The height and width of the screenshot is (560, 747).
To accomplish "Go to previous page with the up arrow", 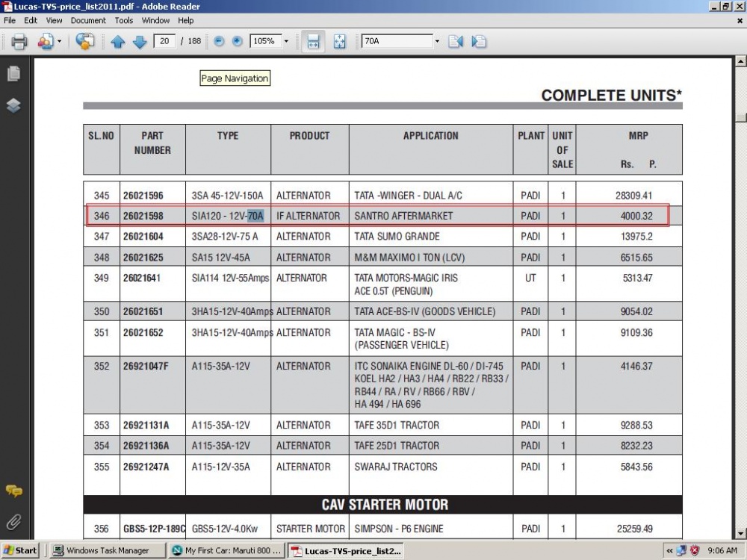I will 118,42.
